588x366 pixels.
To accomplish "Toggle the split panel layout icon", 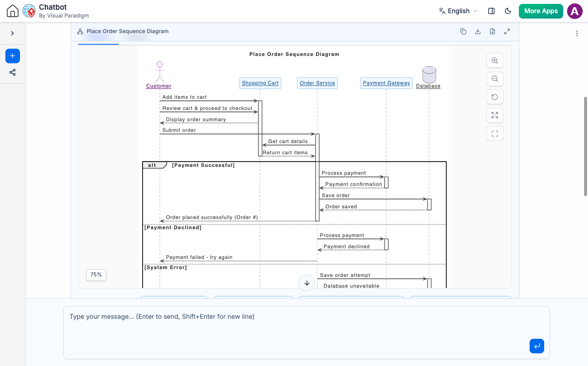I will tap(491, 11).
